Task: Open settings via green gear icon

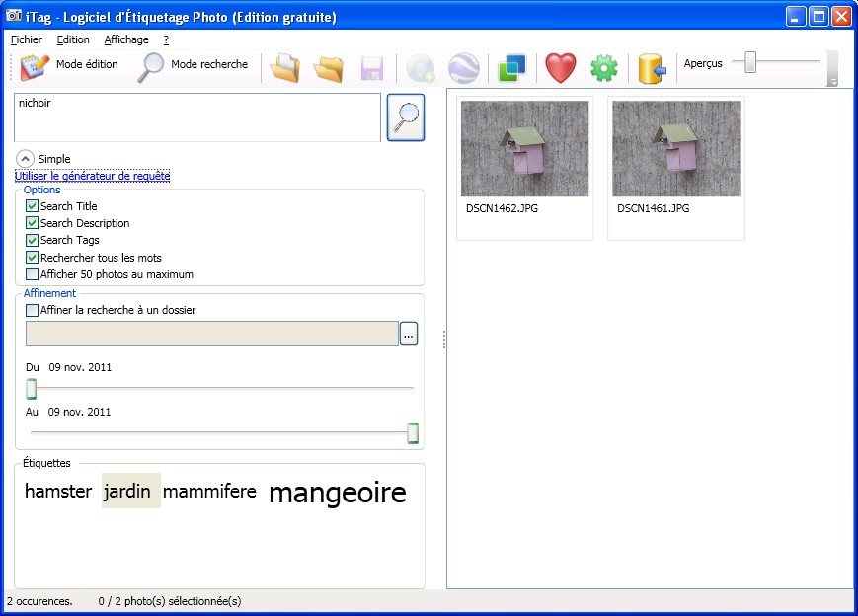Action: [604, 68]
